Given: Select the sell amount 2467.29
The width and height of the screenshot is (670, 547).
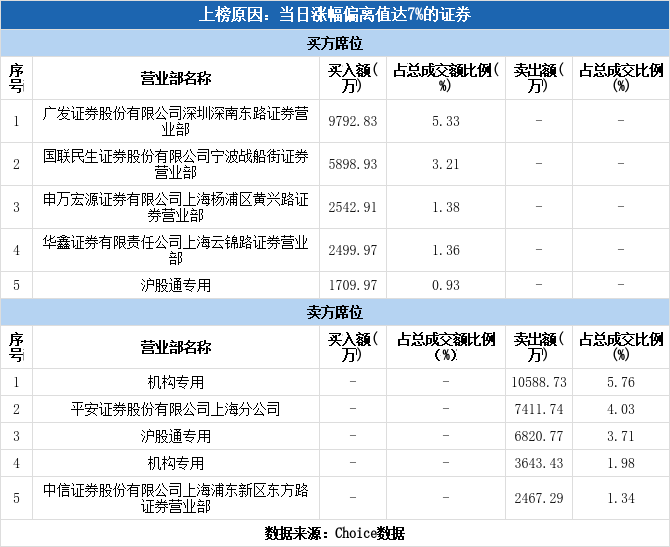Looking at the screenshot, I should point(539,498).
